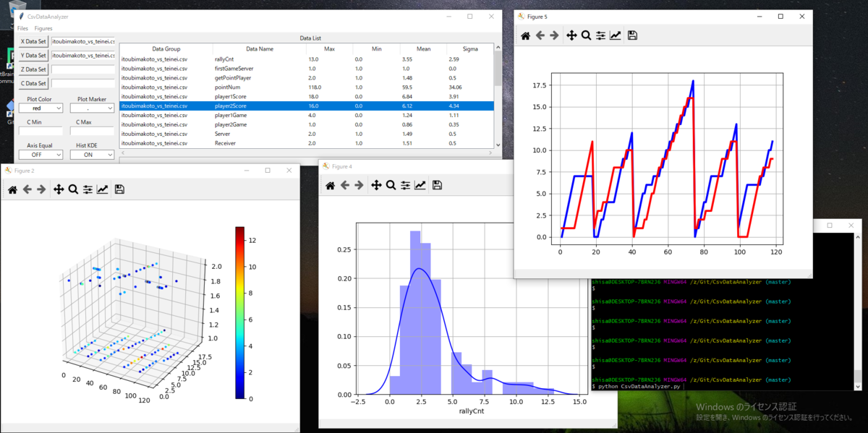Select the pointNum row
868x433 pixels.
point(307,87)
